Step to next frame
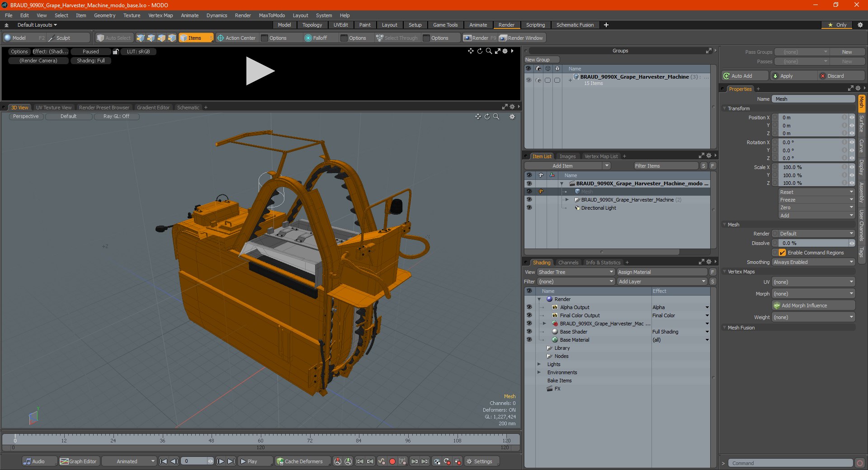Screen dimensions: 868x470 (220, 461)
